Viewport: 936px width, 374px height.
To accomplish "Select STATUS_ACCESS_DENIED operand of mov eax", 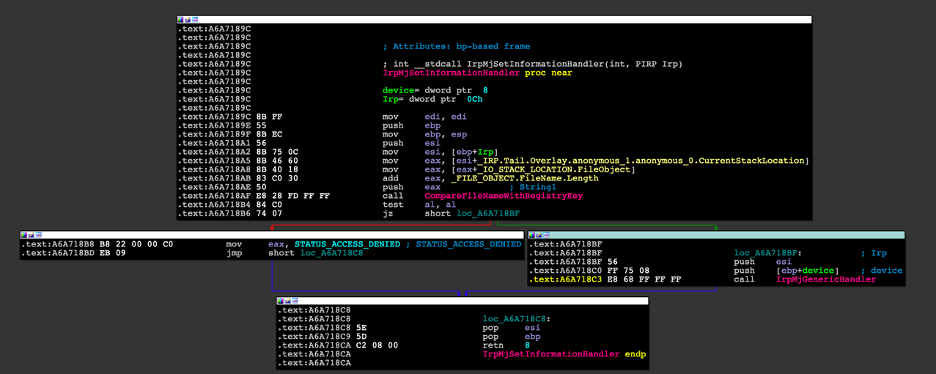I will pyautogui.click(x=347, y=245).
